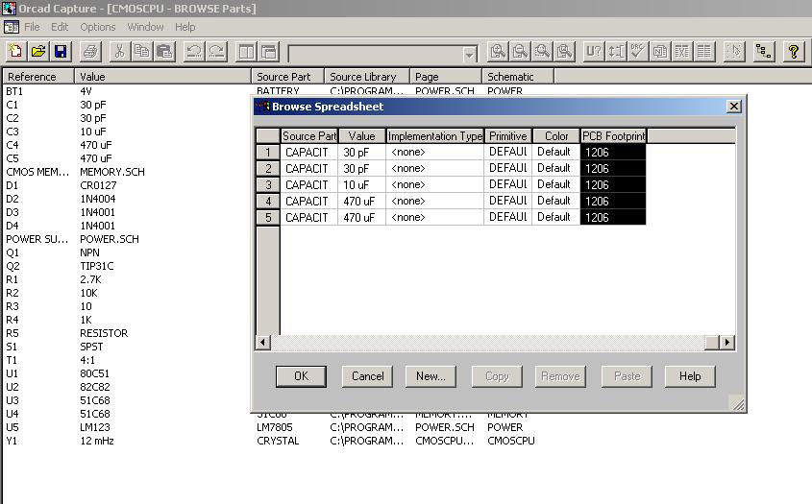
Task: Click Cancel in Browse Spreadsheet dialog
Action: click(368, 376)
